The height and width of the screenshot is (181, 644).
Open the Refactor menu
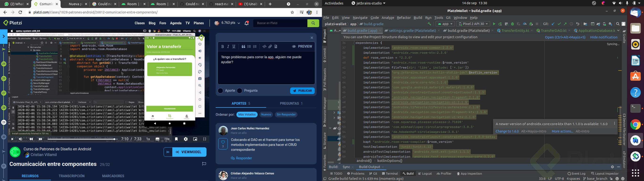pos(404,18)
